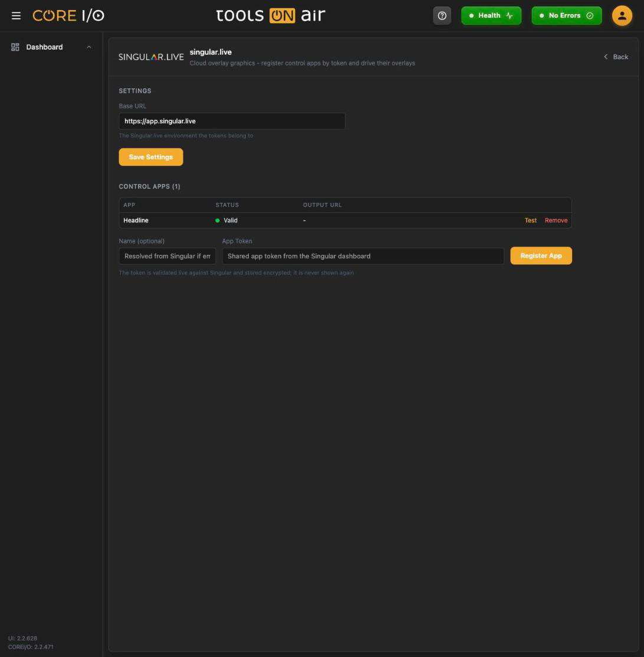Collapse the Dashboard section chevron
644x657 pixels.
pos(89,47)
